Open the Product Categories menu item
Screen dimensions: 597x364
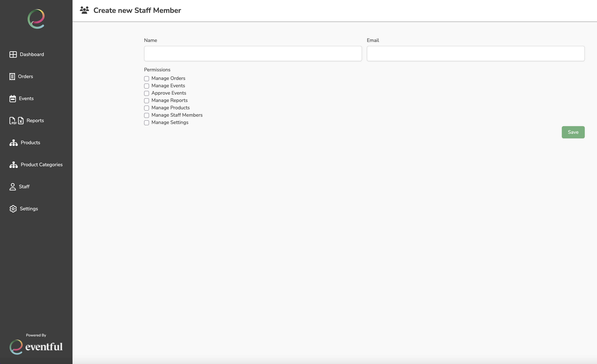[x=41, y=165]
